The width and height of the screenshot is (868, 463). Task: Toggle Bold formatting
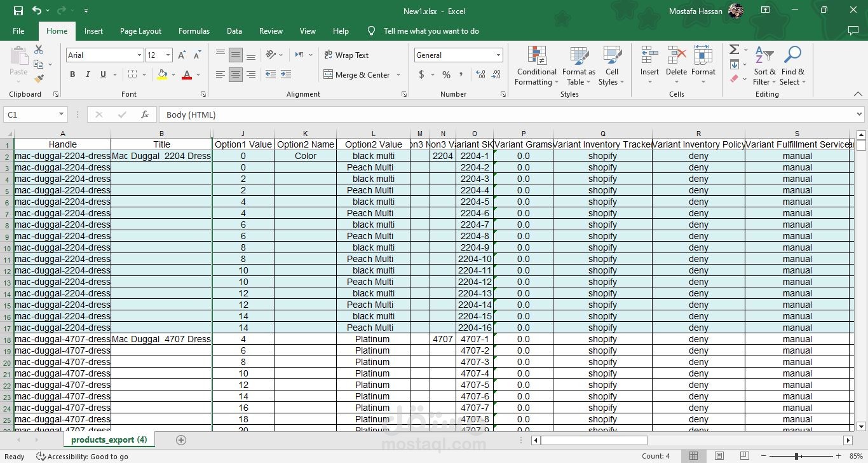tap(72, 74)
